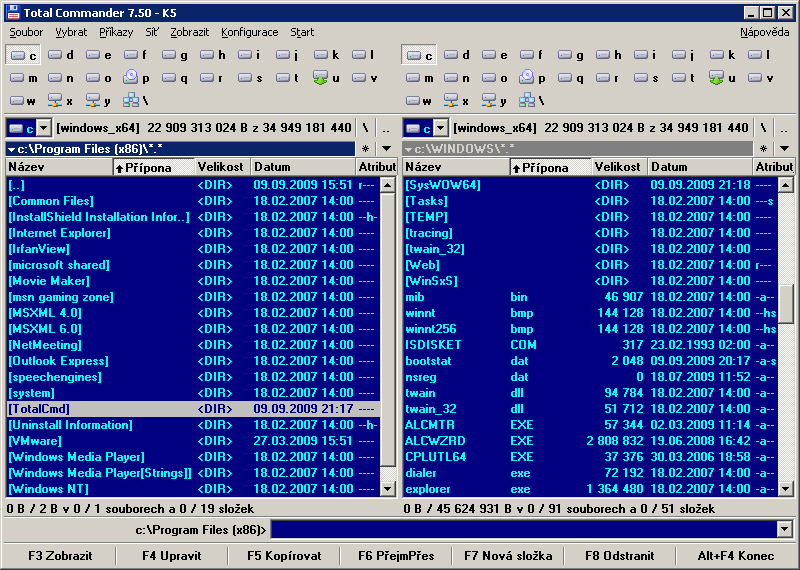
Task: Open left panel drive dropdown list
Action: click(x=44, y=128)
